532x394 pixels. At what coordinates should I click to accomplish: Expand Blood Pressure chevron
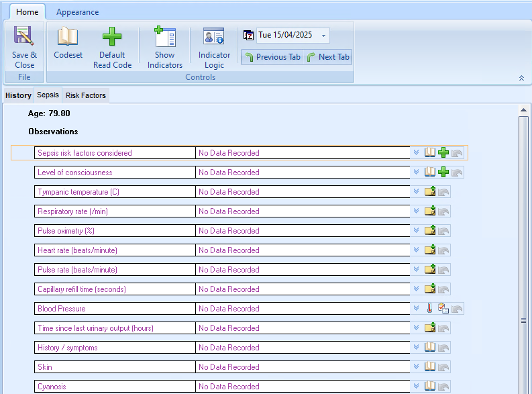coord(417,308)
